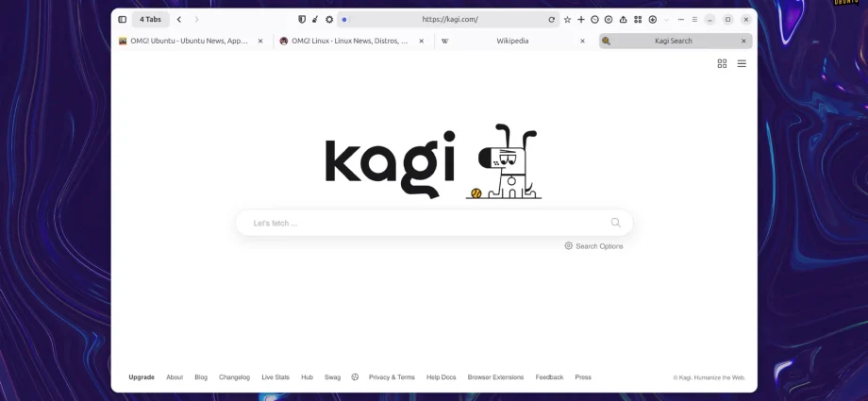Reload the page with the refresh icon
Image resolution: width=868 pixels, height=401 pixels.
[551, 20]
